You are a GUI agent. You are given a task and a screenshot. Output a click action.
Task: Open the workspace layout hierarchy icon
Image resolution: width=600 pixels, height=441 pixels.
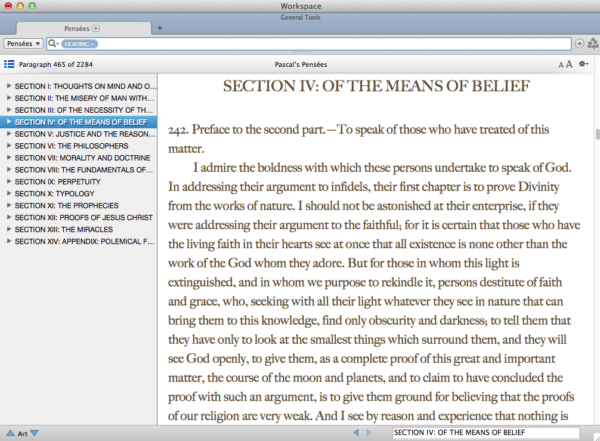593,44
